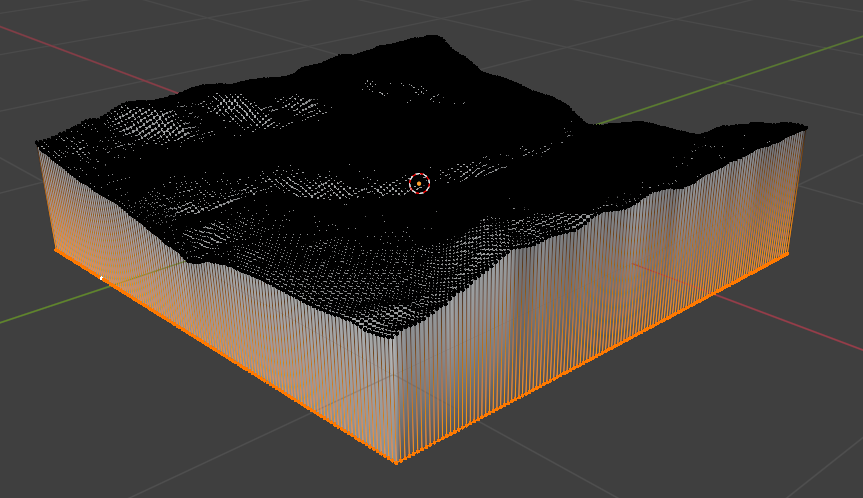Select the bottom front corner vertex

(x=396, y=462)
